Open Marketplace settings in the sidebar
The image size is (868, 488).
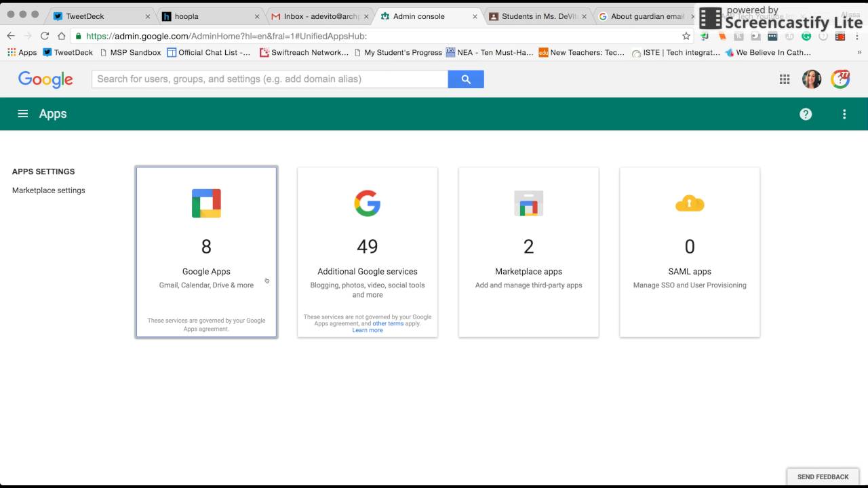(49, 190)
